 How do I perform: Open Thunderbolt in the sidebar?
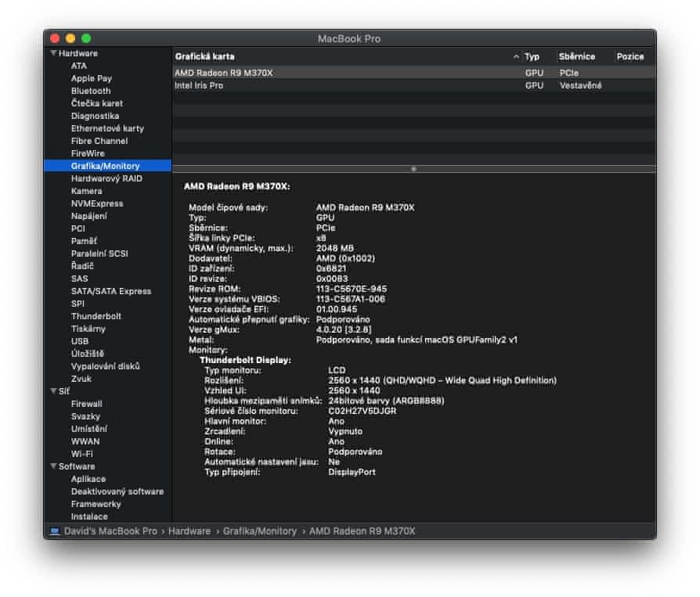pyautogui.click(x=96, y=316)
